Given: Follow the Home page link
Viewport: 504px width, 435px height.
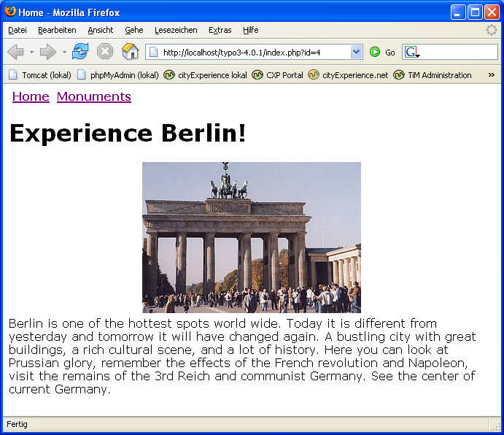Looking at the screenshot, I should [x=31, y=96].
